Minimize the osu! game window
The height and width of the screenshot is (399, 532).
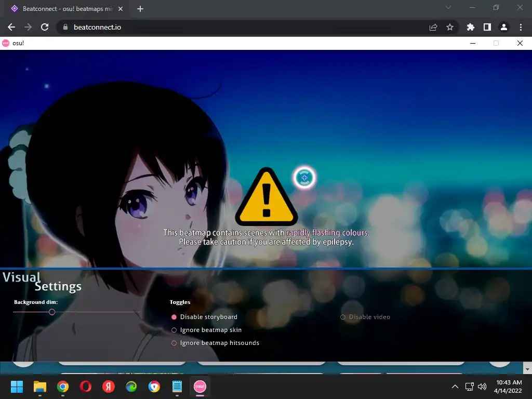pos(473,43)
